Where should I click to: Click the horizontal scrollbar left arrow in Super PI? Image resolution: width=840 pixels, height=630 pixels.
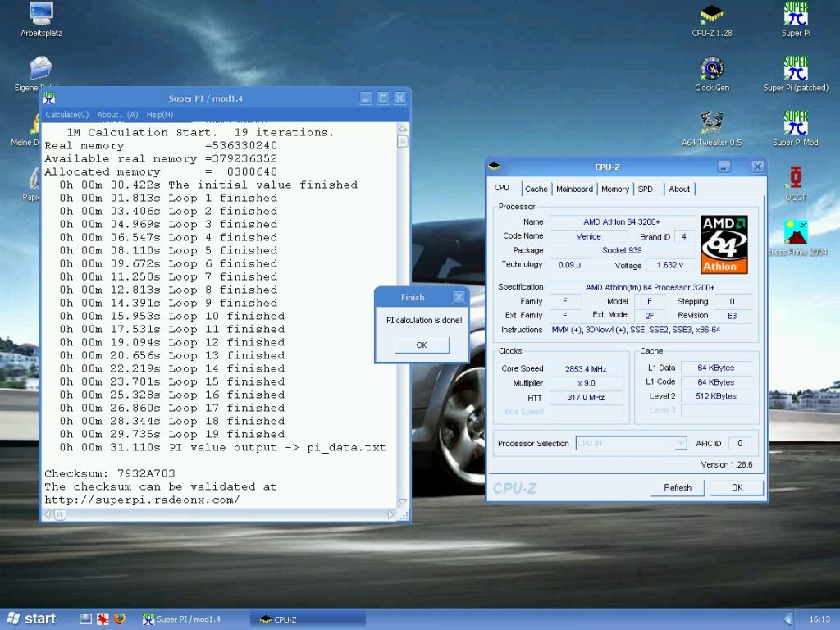tap(47, 514)
